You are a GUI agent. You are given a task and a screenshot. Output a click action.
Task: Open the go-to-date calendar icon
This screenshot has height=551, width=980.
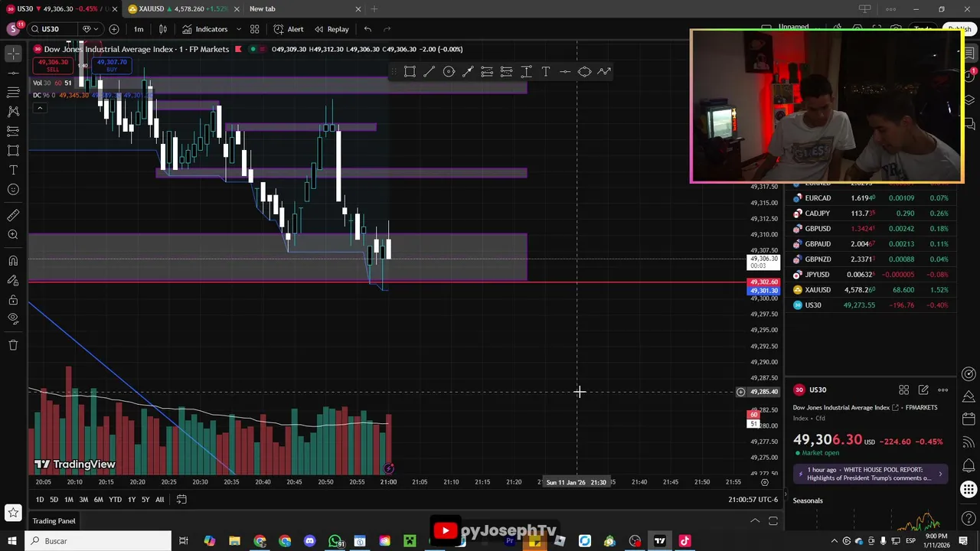click(181, 499)
